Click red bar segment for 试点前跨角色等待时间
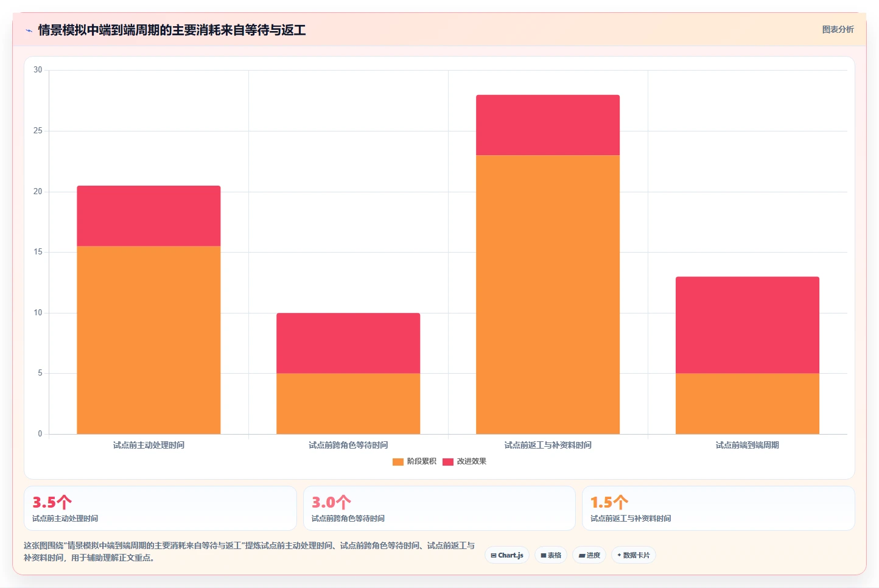Screen dimensions: 879x588 tap(348, 343)
